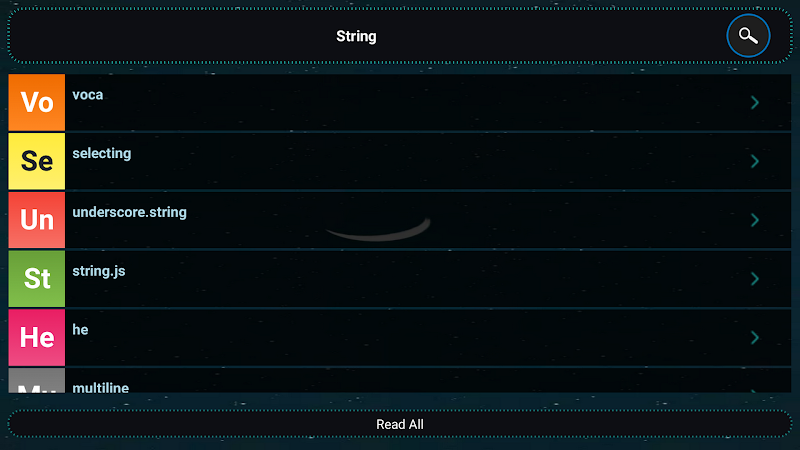Open the search magnifier icon
The height and width of the screenshot is (450, 800).
(748, 36)
